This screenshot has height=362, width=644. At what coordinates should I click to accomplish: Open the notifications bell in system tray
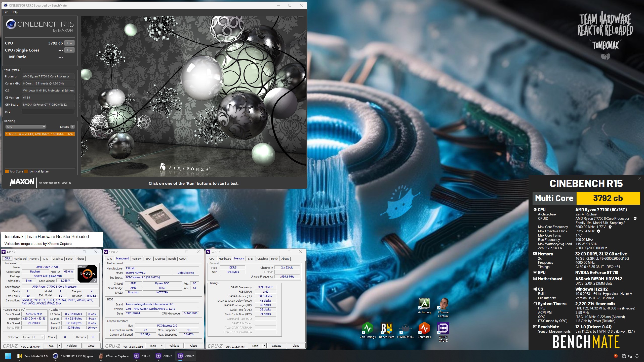[637, 356]
